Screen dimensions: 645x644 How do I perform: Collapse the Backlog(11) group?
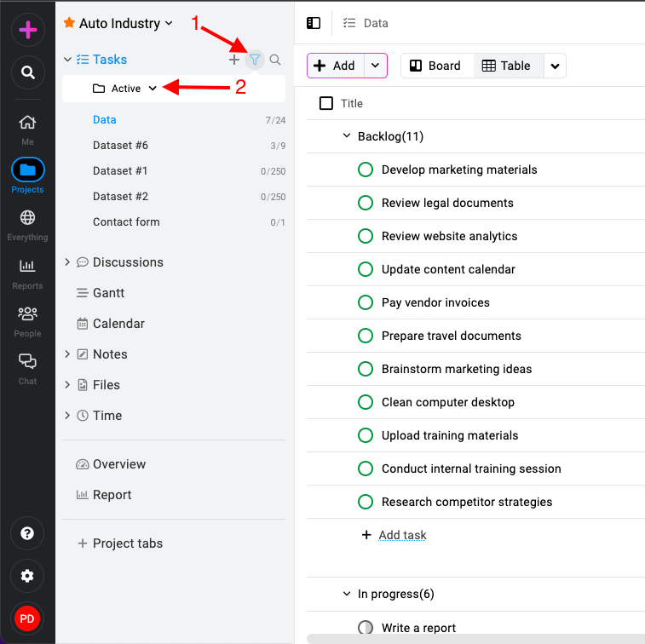point(347,135)
